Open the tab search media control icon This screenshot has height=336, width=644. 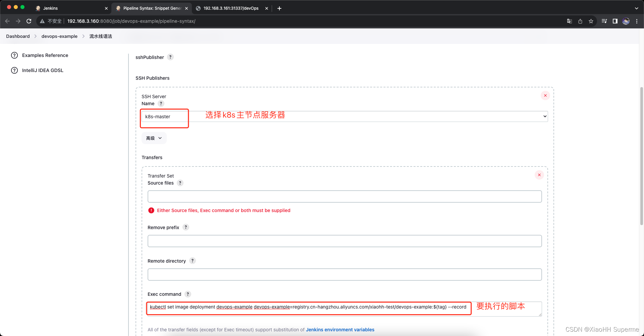[x=604, y=21]
